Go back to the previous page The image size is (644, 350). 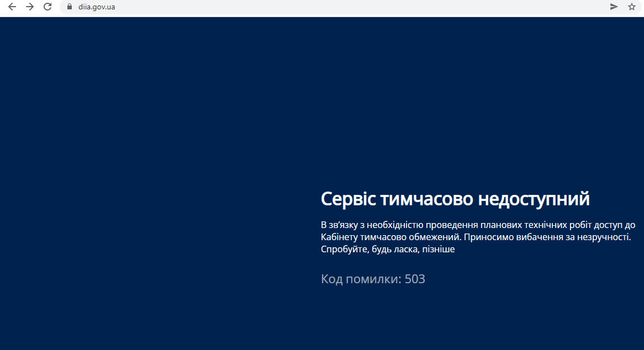(x=12, y=7)
